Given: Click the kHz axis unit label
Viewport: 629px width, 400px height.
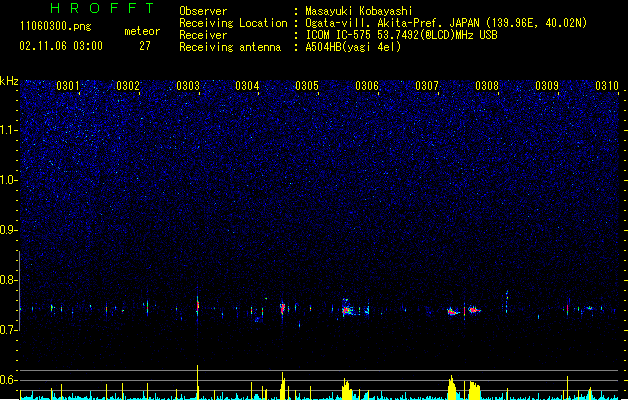Looking at the screenshot, I should tap(9, 81).
